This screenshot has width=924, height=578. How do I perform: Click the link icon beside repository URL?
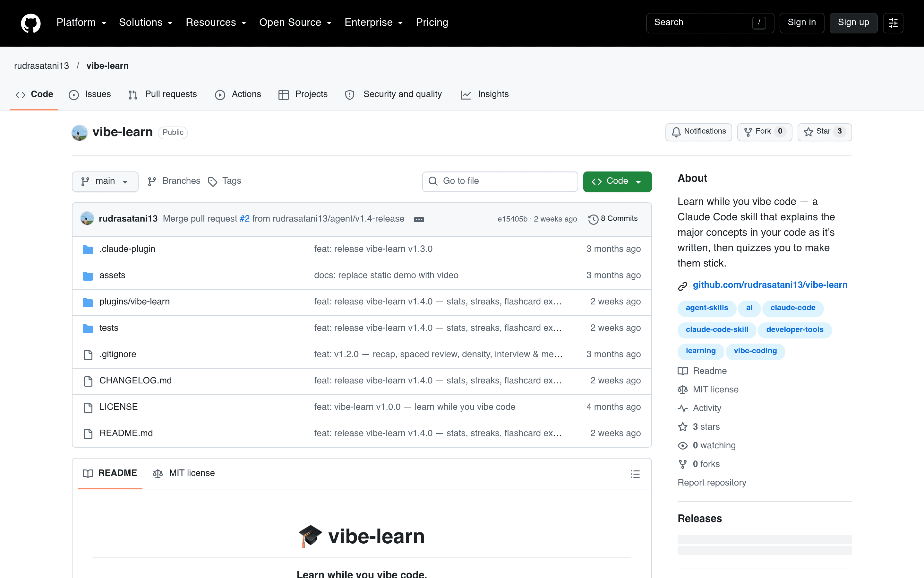pyautogui.click(x=683, y=286)
